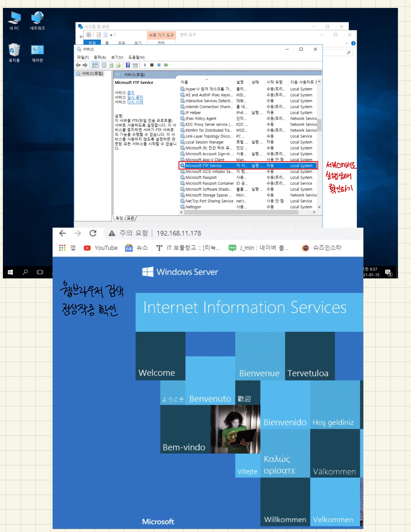Click the horizontal scrollbar left arrow
Viewport: 411px width, 532px height.
coord(181,212)
